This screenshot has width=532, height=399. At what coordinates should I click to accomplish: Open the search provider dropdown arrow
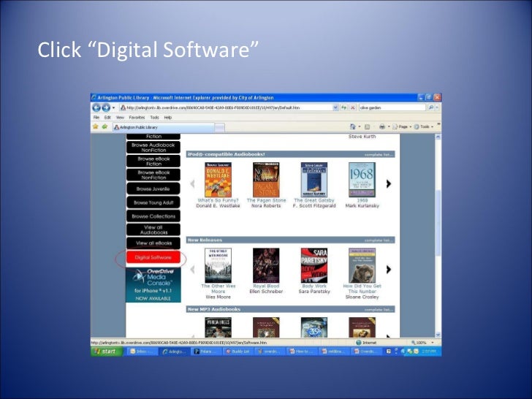click(437, 107)
